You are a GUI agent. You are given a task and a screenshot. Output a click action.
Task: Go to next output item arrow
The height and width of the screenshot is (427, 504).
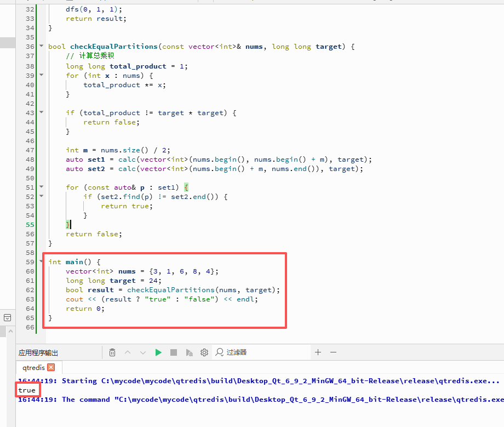(143, 352)
